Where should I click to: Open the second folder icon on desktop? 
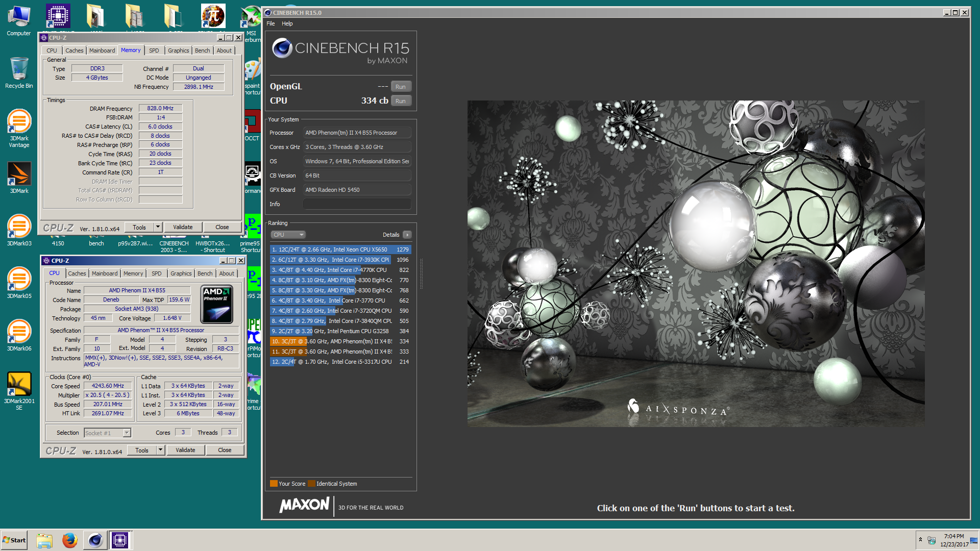click(x=134, y=16)
